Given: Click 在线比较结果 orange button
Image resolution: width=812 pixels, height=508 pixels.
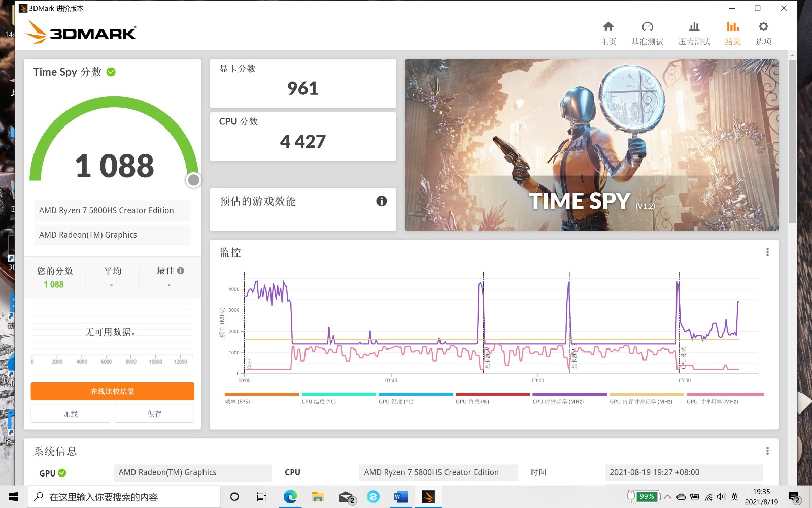Looking at the screenshot, I should tap(112, 391).
